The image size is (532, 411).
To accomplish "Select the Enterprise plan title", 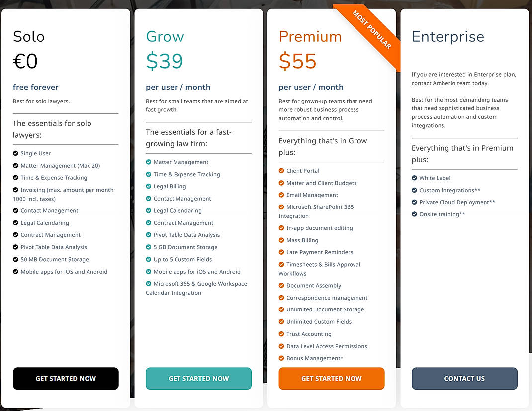I will tap(447, 36).
